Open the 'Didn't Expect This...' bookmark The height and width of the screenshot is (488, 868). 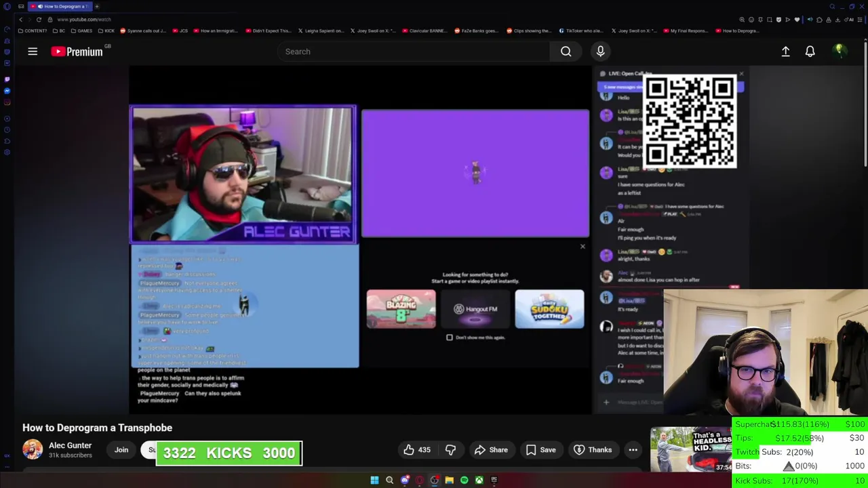269,30
